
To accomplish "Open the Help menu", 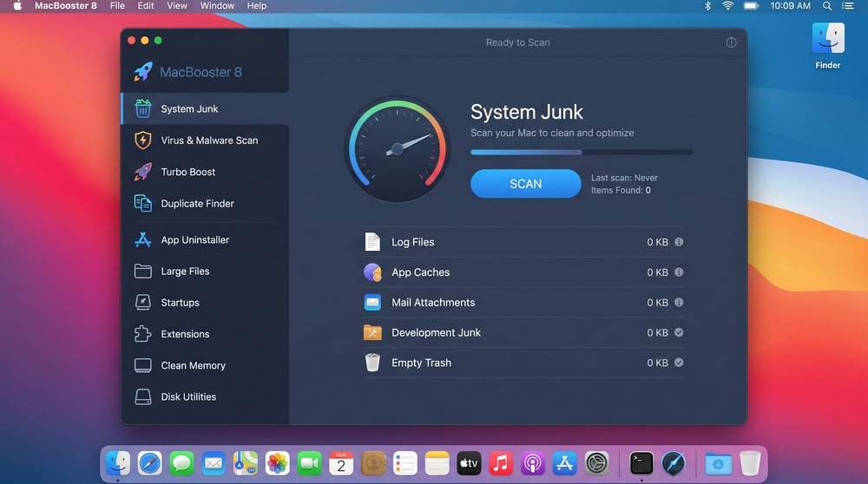I will (x=256, y=5).
